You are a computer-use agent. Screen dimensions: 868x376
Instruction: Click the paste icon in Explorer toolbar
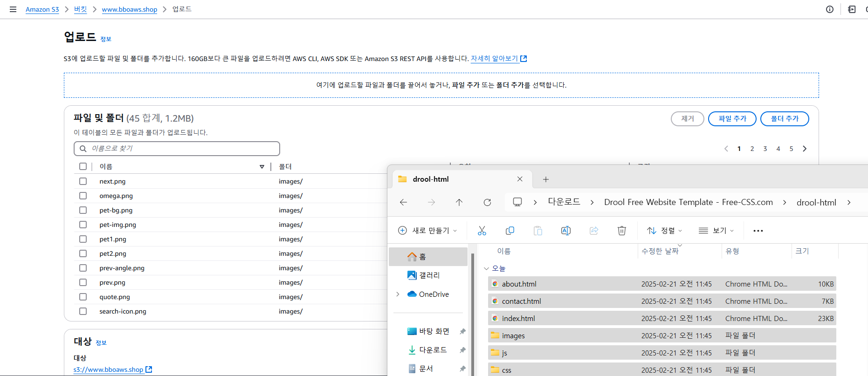pos(538,231)
